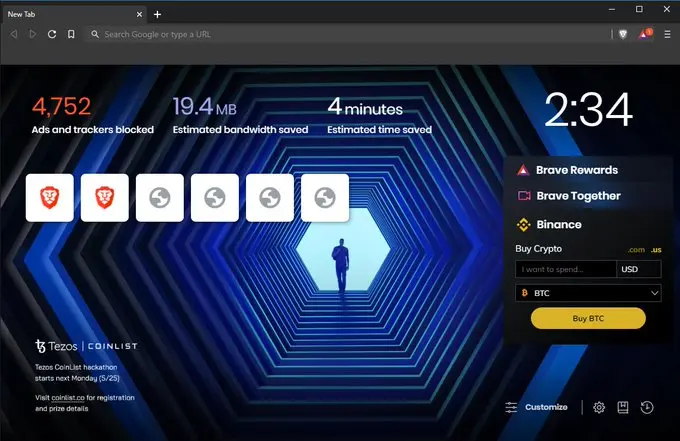Image resolution: width=680 pixels, height=441 pixels.
Task: Click the Binance diamond logo icon
Action: 523,225
